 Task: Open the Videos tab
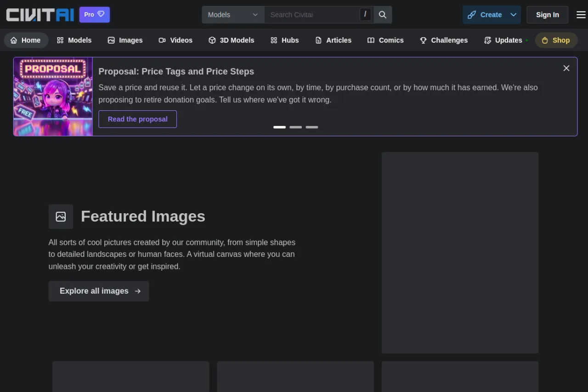(175, 40)
